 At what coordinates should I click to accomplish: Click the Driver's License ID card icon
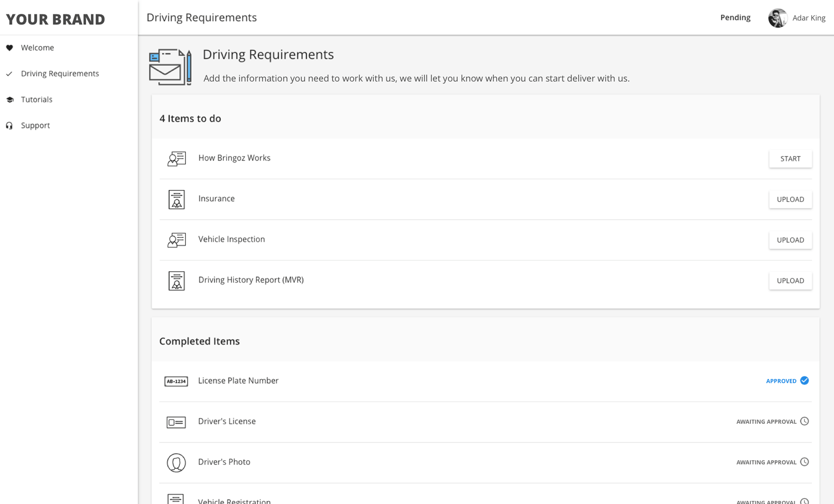(176, 422)
